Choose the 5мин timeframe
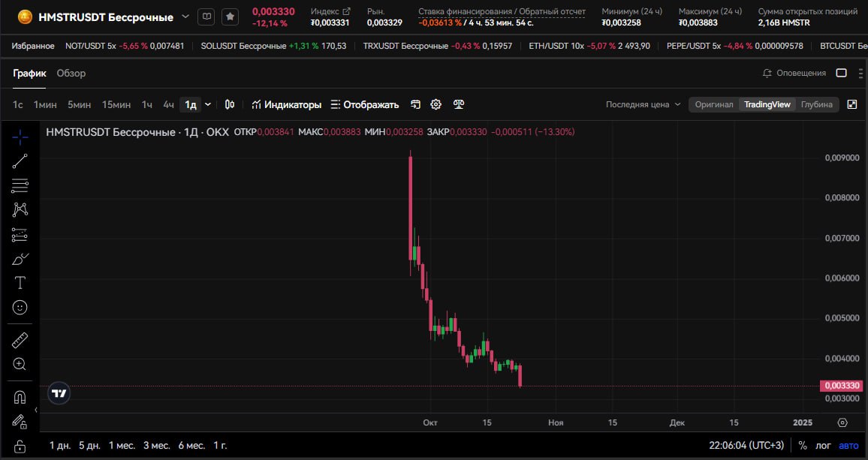The image size is (868, 460). (x=79, y=104)
